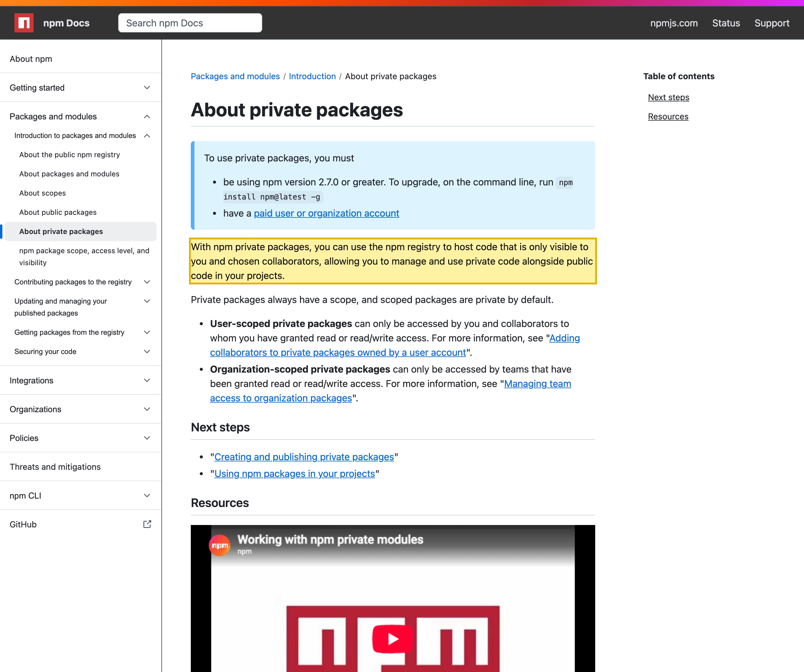Open the Status header link
Image resolution: width=804 pixels, height=672 pixels.
726,23
